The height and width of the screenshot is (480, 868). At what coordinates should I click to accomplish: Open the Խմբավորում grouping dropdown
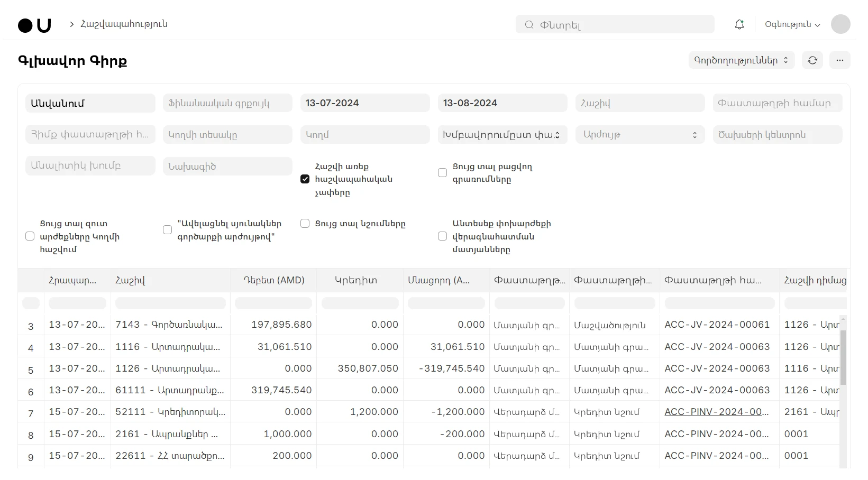click(x=502, y=135)
